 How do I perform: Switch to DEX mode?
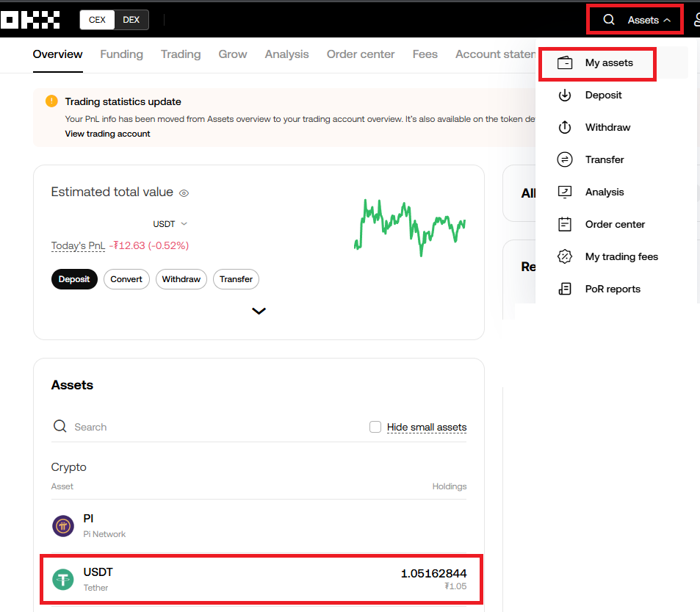coord(131,20)
